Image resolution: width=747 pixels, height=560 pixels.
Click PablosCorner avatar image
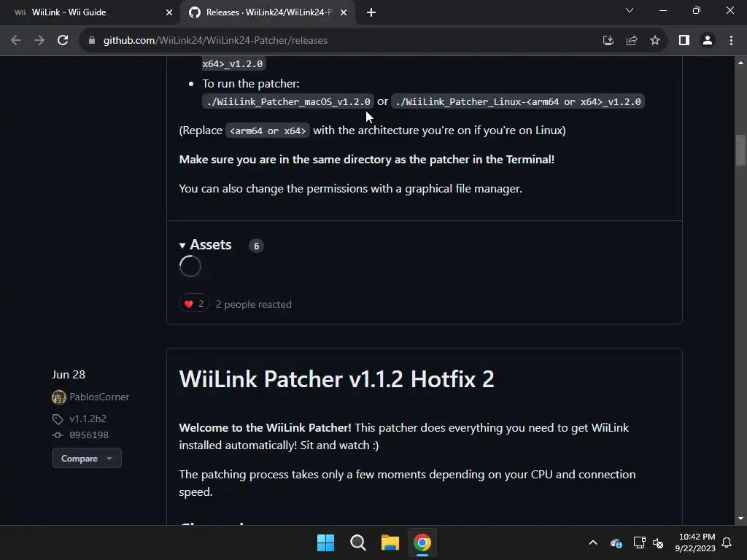coord(59,397)
